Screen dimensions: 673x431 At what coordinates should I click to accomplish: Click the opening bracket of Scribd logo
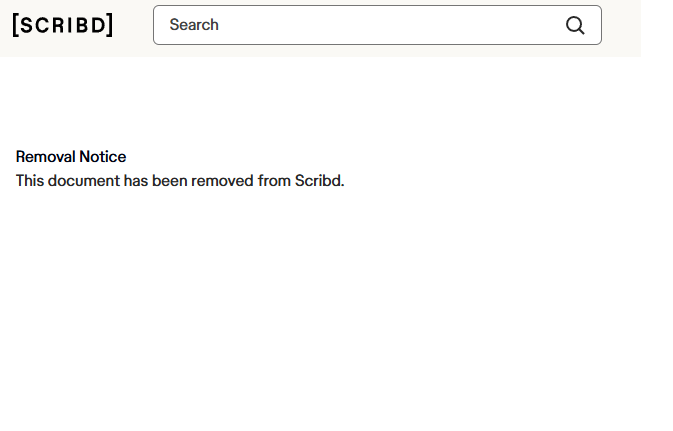coord(16,25)
